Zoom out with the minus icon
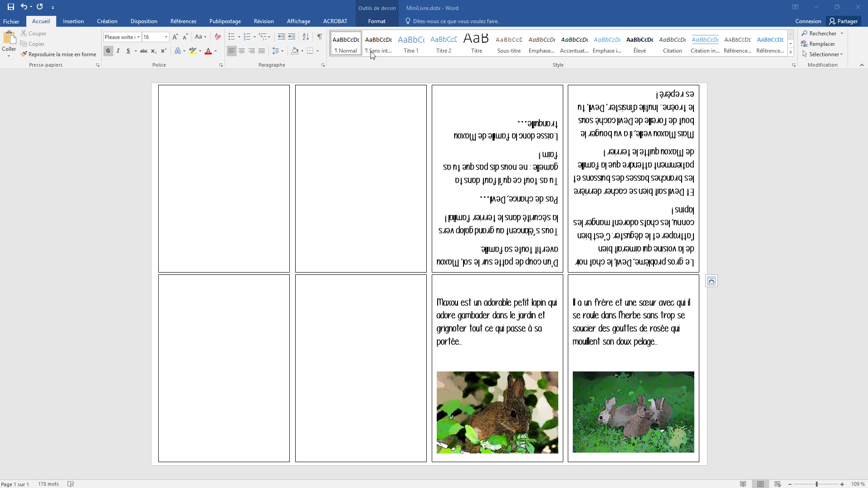Viewport: 868px width, 488px height. pyautogui.click(x=790, y=484)
